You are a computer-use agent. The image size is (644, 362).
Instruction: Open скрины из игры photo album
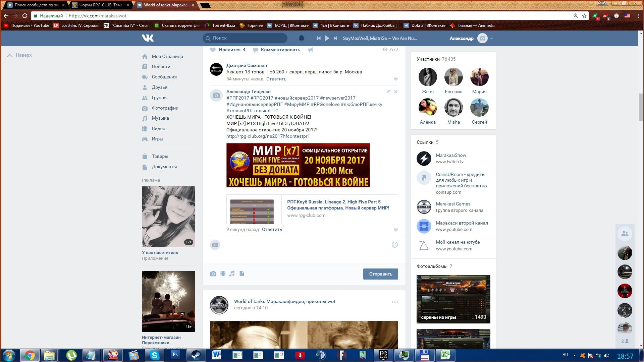(x=453, y=299)
